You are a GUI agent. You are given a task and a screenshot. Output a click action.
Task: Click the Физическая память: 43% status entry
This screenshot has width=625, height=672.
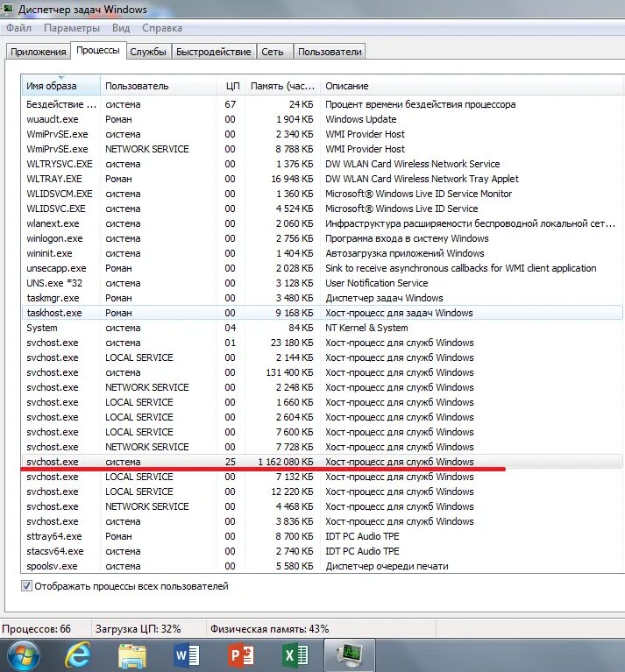point(269,629)
